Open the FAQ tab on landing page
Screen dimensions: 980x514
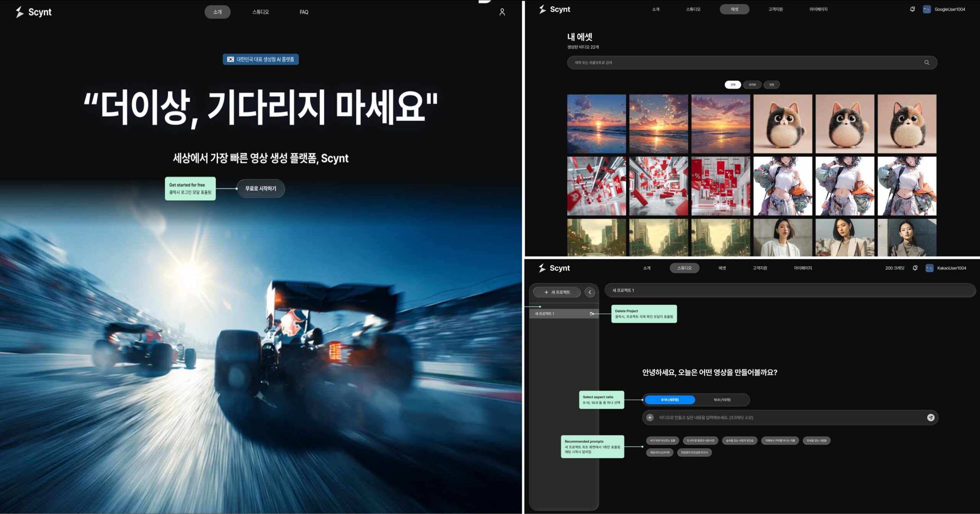[x=304, y=12]
